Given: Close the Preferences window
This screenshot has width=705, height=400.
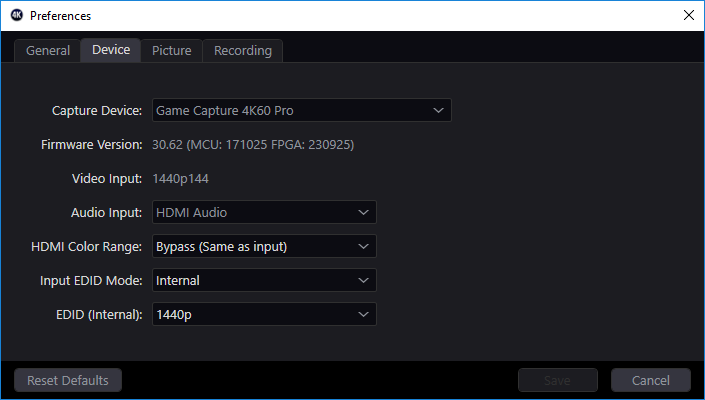Looking at the screenshot, I should tap(688, 15).
